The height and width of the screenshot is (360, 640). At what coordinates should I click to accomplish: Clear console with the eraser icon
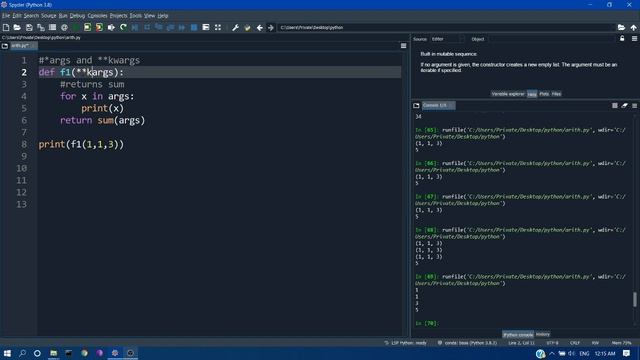pyautogui.click(x=624, y=105)
